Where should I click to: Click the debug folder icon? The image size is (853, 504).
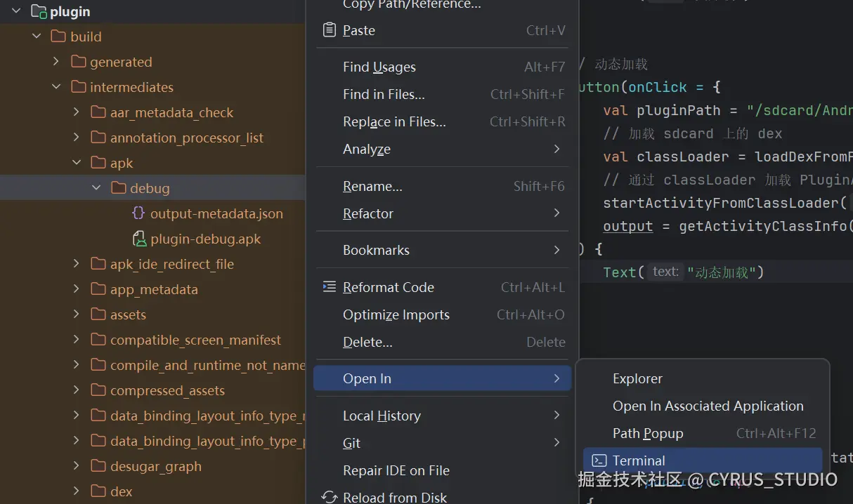click(x=118, y=188)
